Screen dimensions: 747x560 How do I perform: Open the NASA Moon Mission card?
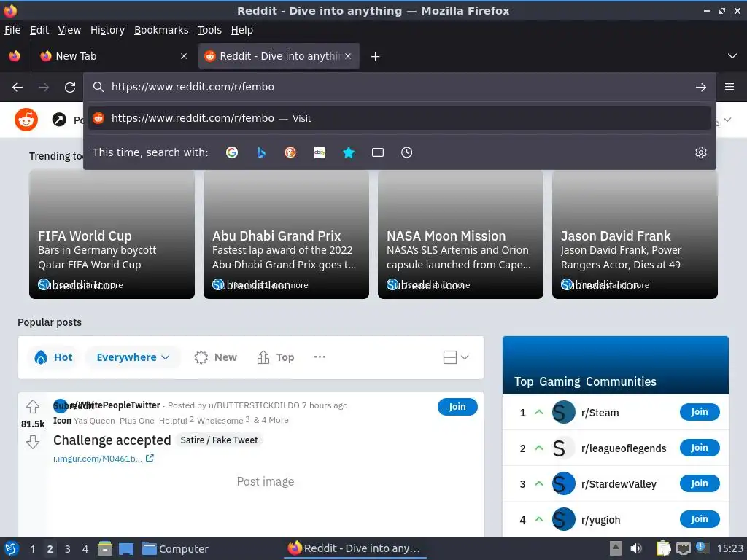[461, 235]
